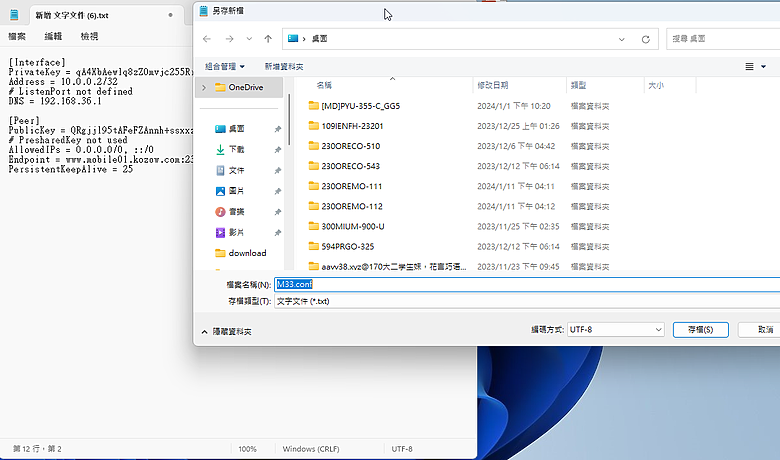Screen dimensions: 780x460
Task: Click pin icon beside 影片
Action: pos(278,233)
